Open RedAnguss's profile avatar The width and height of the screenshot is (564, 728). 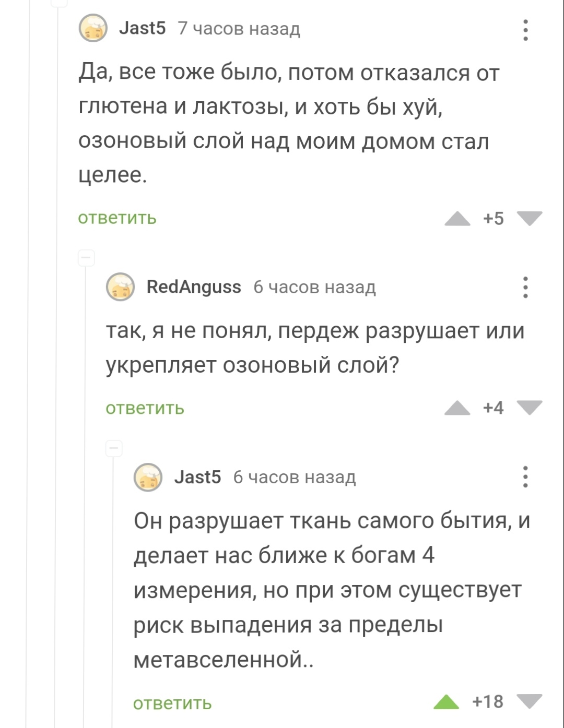click(121, 287)
